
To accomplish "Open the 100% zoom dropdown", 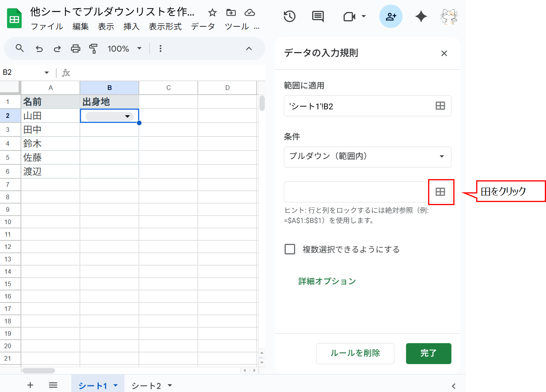I will (x=123, y=48).
